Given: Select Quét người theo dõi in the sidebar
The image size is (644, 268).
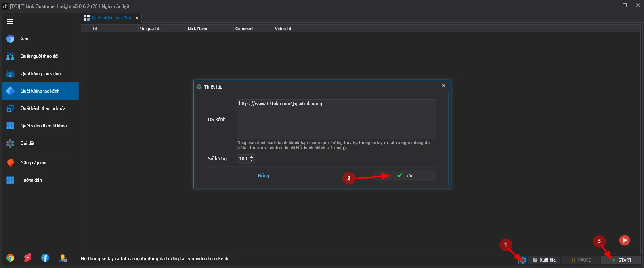Looking at the screenshot, I should [40, 56].
